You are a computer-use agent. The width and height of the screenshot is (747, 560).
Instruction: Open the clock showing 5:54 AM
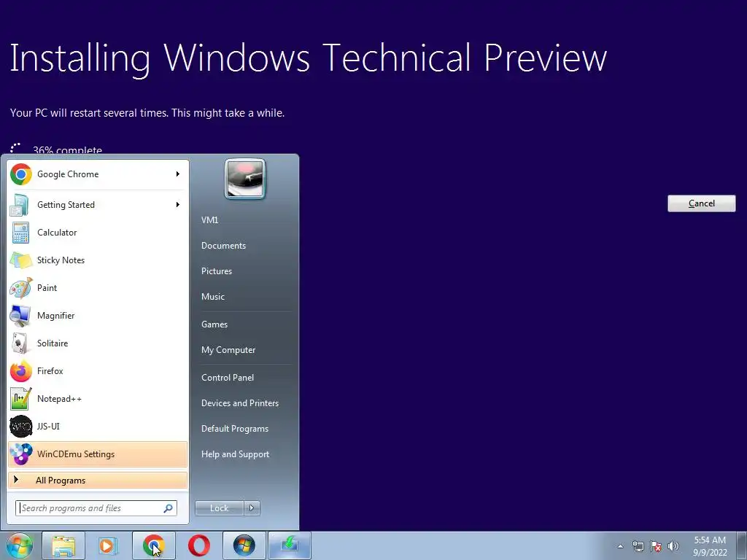coord(710,546)
